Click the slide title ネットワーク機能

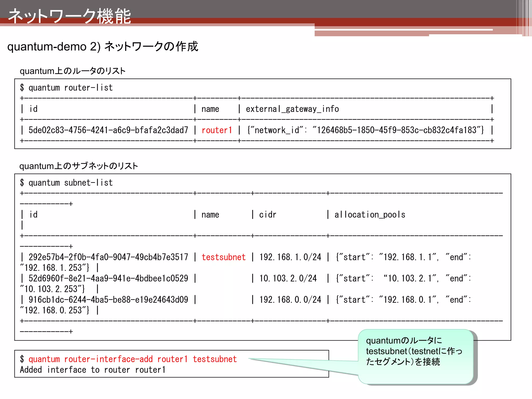(x=69, y=16)
